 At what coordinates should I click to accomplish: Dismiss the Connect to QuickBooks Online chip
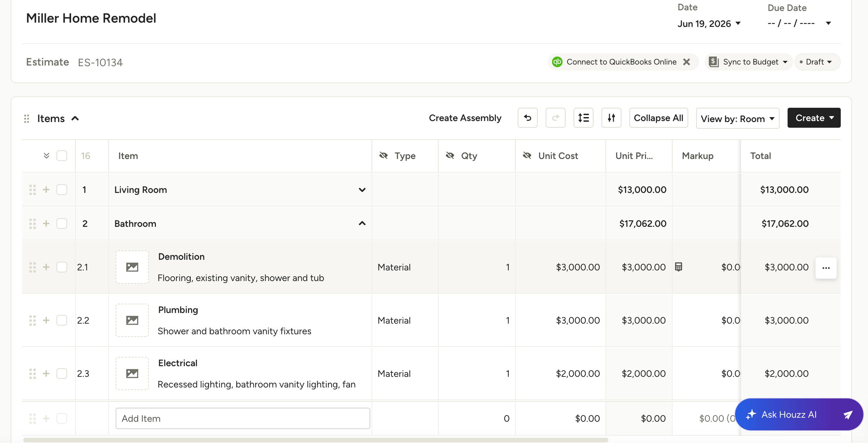pyautogui.click(x=686, y=62)
